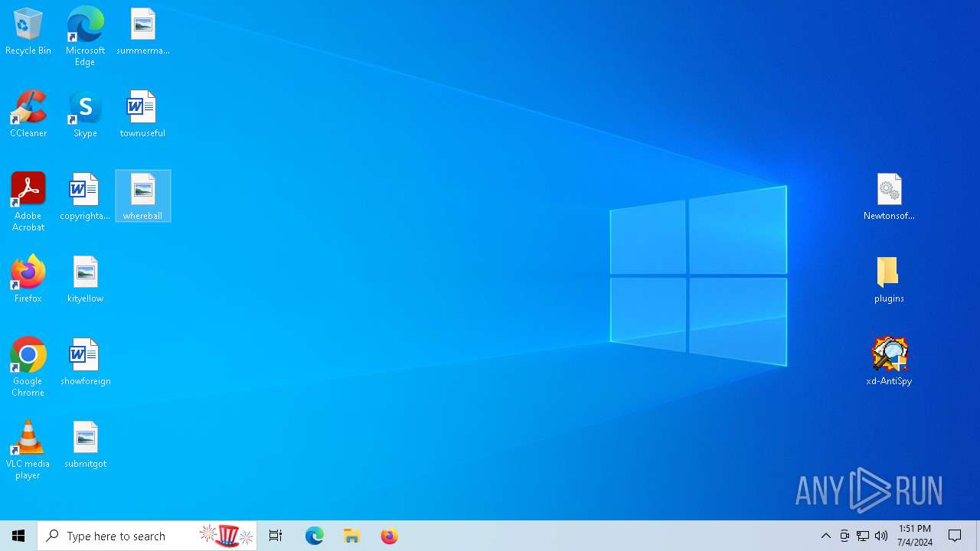Show hidden system tray icons
Viewport: 980px width, 551px height.
826,536
